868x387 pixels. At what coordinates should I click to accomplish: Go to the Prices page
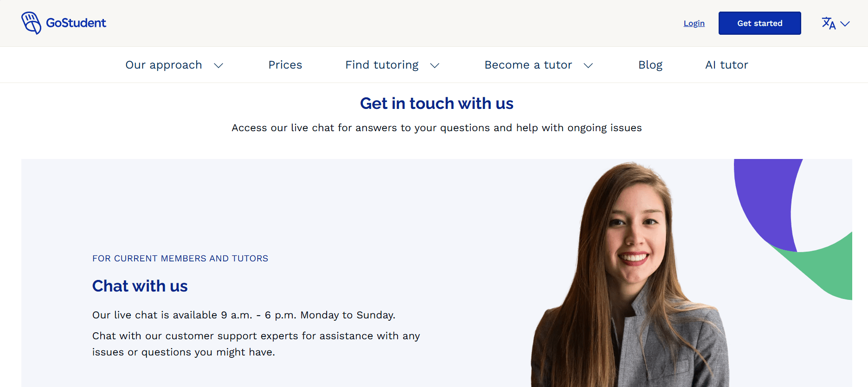coord(285,65)
